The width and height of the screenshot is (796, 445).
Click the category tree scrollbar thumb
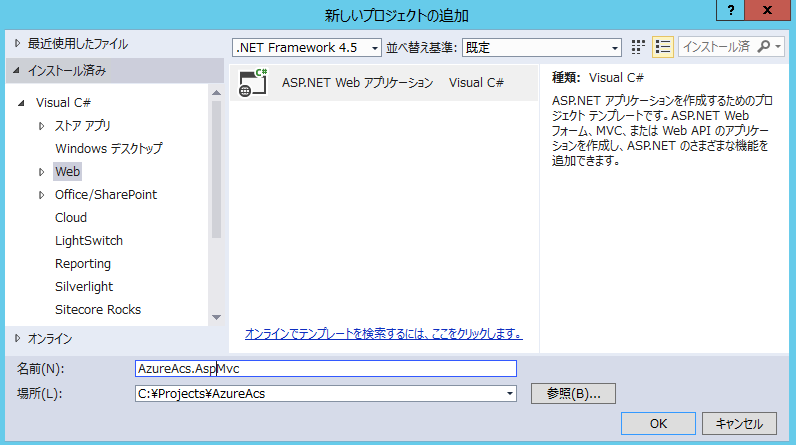216,169
